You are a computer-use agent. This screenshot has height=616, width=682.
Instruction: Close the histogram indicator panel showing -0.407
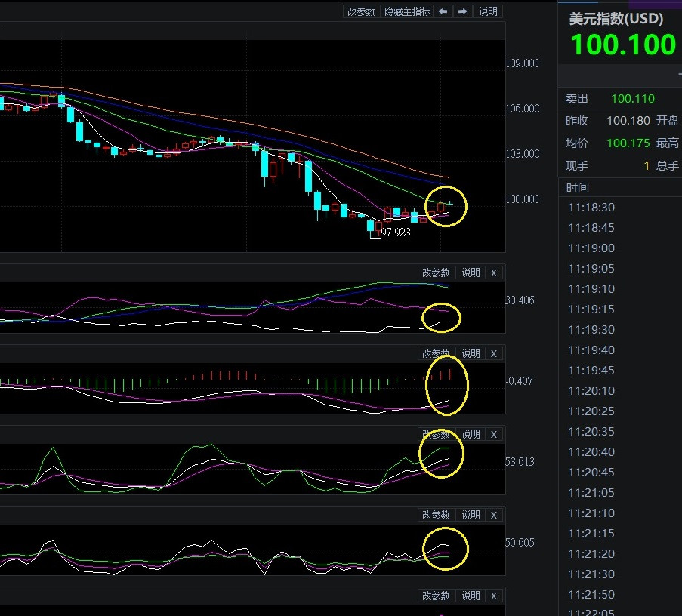[494, 353]
